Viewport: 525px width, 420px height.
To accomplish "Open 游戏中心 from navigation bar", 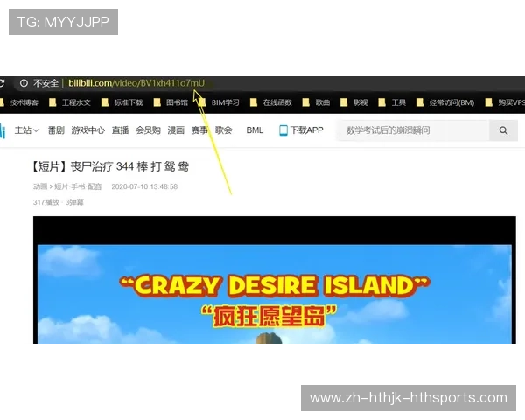I will click(88, 130).
